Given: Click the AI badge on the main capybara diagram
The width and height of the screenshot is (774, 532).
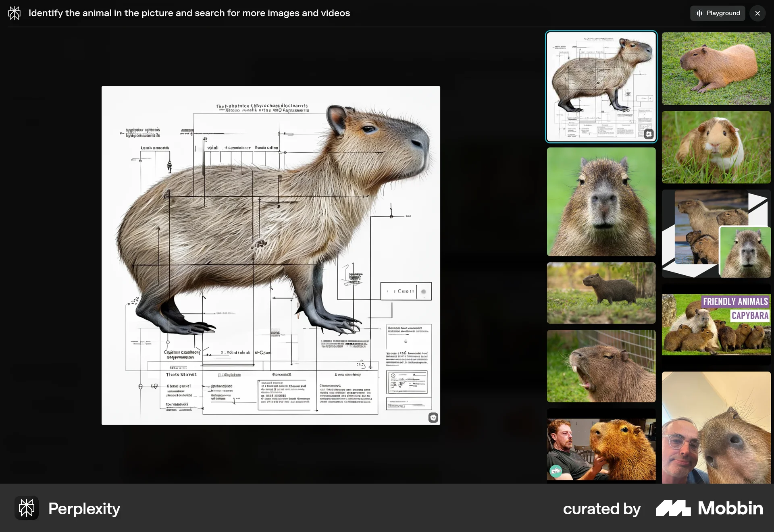Looking at the screenshot, I should [433, 418].
